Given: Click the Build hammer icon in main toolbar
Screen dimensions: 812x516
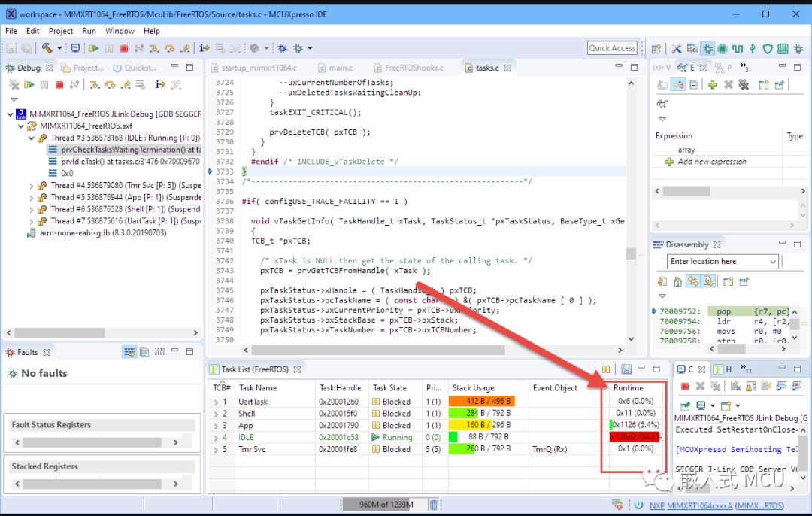Looking at the screenshot, I should (x=47, y=48).
